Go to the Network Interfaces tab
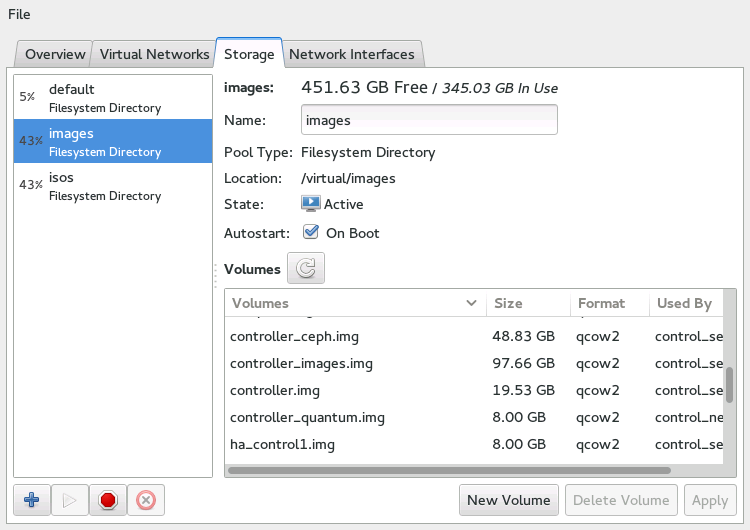 pyautogui.click(x=351, y=54)
